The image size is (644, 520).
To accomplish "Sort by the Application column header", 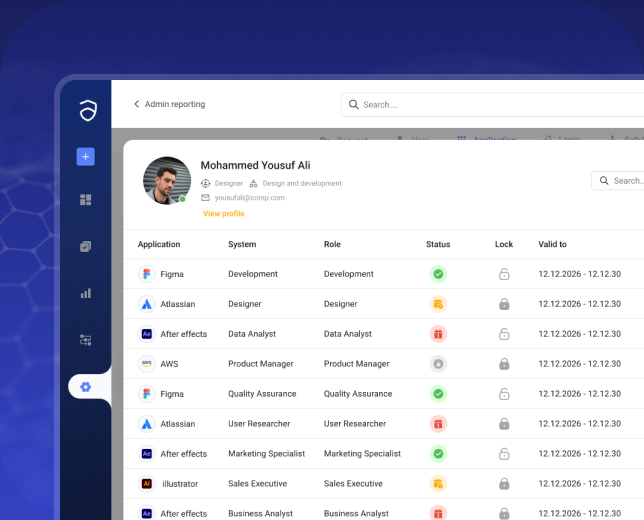I will click(159, 244).
